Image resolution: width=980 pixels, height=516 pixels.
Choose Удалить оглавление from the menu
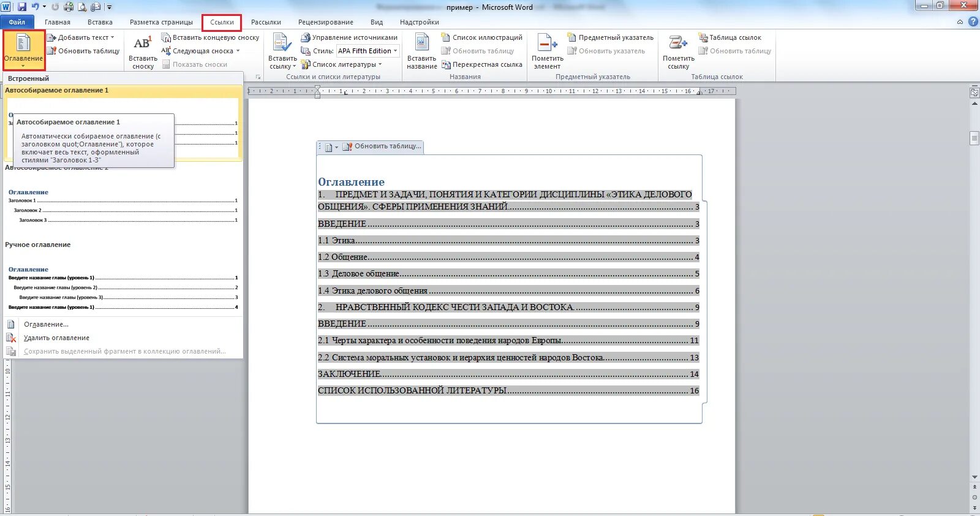pyautogui.click(x=123, y=338)
